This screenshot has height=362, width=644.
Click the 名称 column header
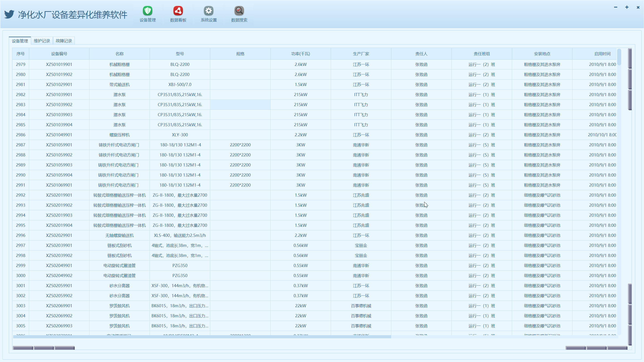click(119, 54)
